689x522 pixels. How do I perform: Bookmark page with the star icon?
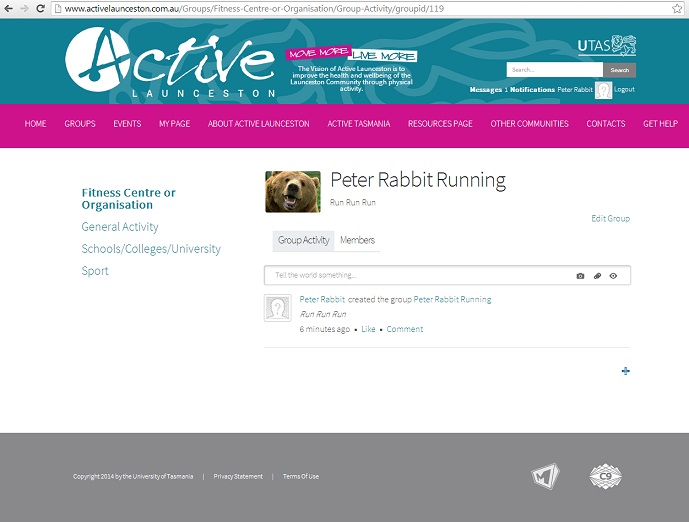click(677, 8)
